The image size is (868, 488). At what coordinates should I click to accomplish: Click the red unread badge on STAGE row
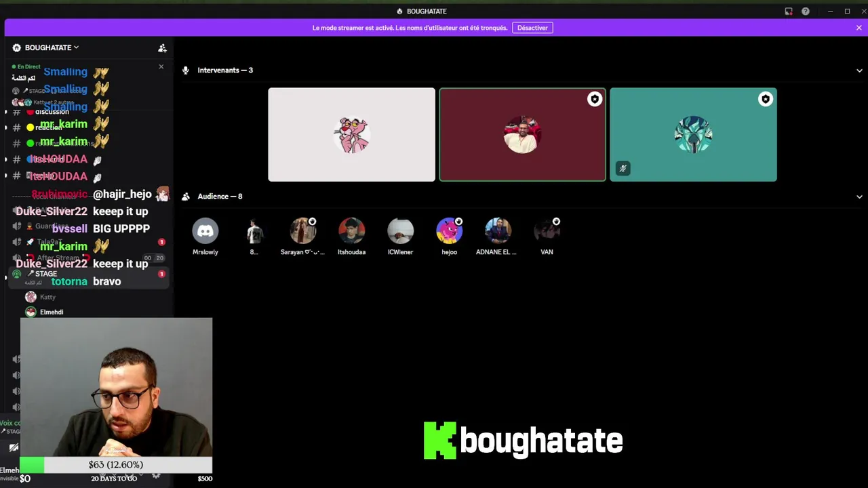[161, 274]
